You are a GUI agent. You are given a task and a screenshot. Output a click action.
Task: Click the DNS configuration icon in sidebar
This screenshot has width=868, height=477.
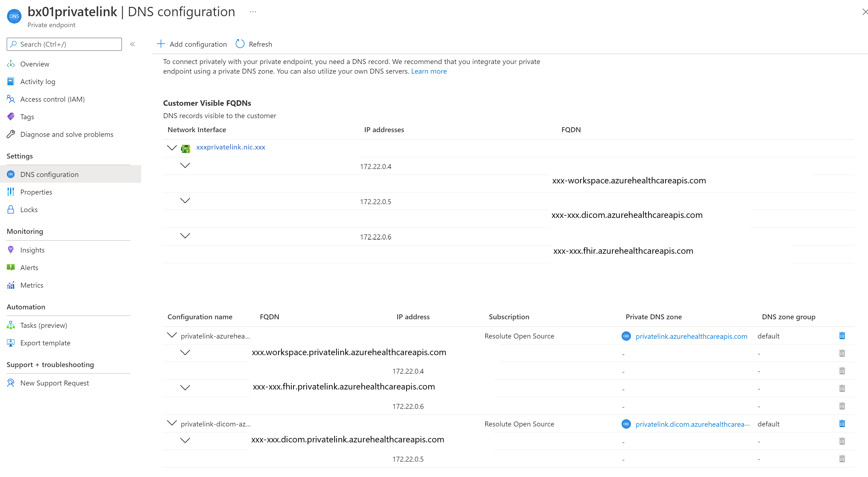point(10,174)
